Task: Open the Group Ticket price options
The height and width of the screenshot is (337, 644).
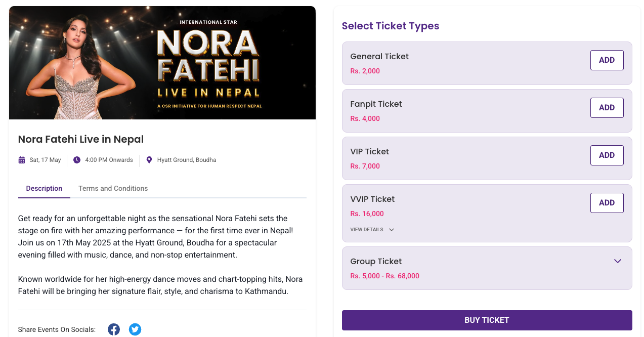Action: pos(384,276)
